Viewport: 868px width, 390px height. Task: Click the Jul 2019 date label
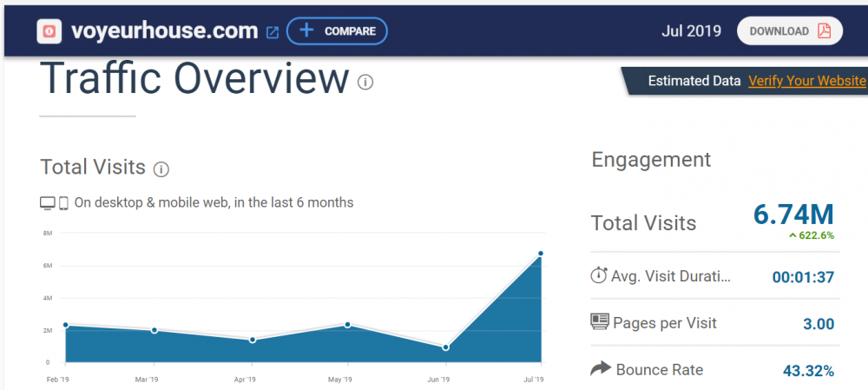[x=691, y=31]
